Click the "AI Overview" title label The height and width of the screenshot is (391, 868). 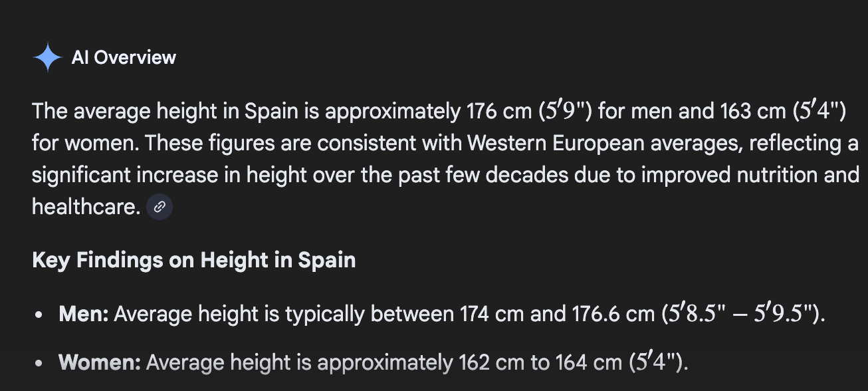click(x=124, y=58)
